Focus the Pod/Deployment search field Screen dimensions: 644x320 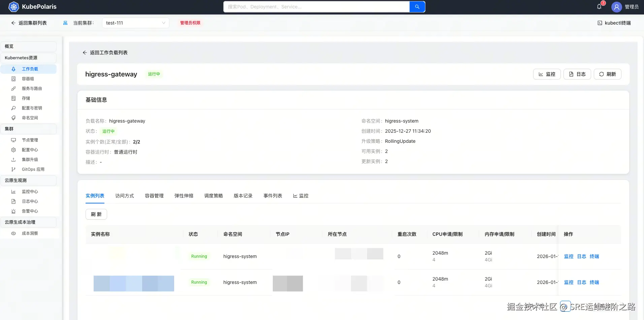tap(317, 7)
